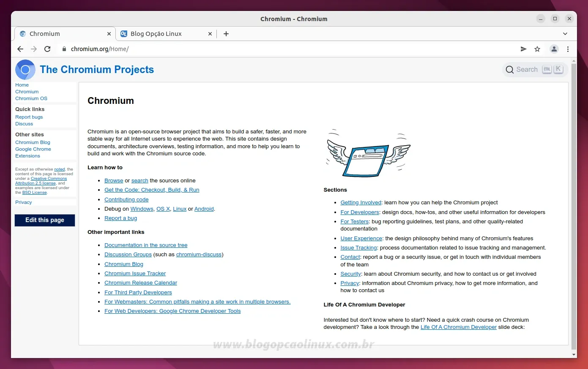Open the For Developers section link

[x=360, y=212]
